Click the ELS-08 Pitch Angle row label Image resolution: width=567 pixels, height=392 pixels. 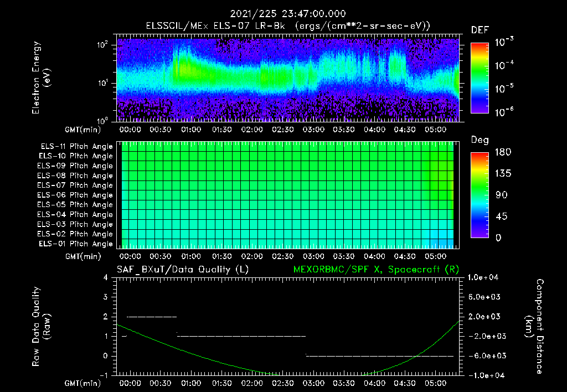click(x=75, y=176)
